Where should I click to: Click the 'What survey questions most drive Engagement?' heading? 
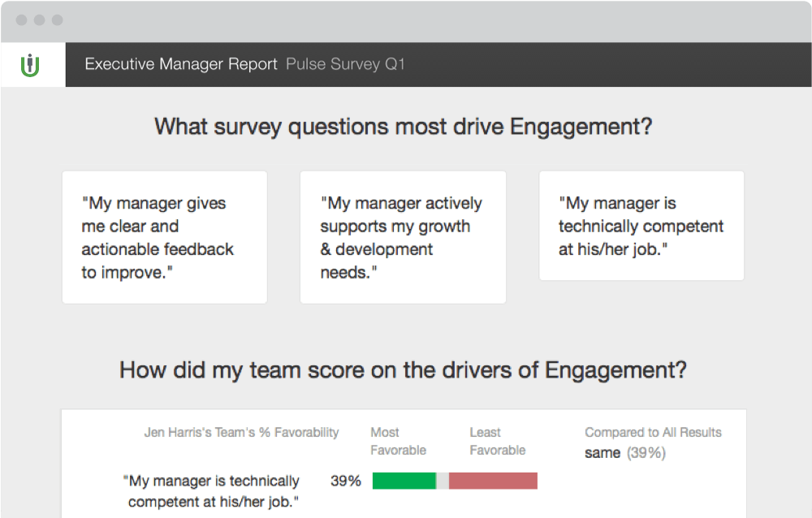[x=404, y=127]
